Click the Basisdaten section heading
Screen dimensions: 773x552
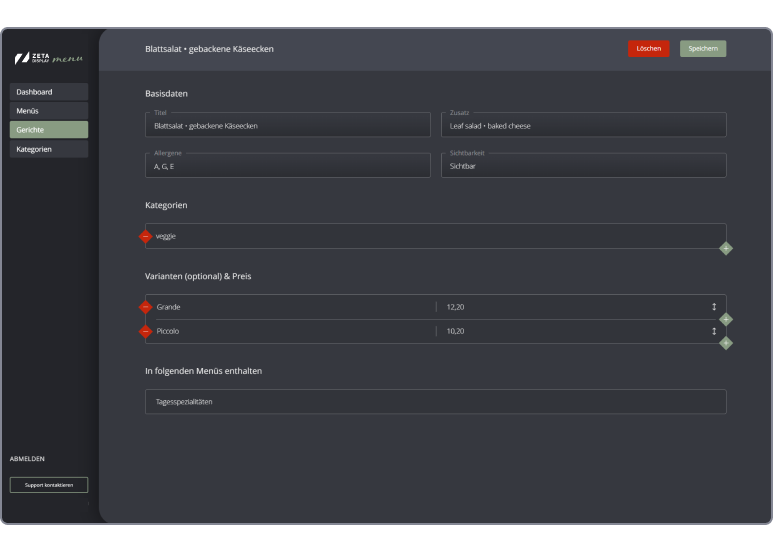[x=166, y=94]
